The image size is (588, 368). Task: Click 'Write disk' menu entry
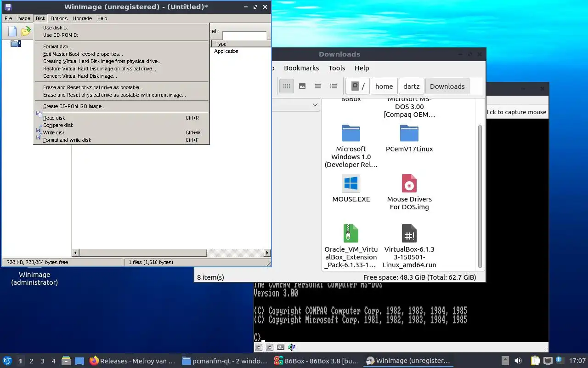121,132
